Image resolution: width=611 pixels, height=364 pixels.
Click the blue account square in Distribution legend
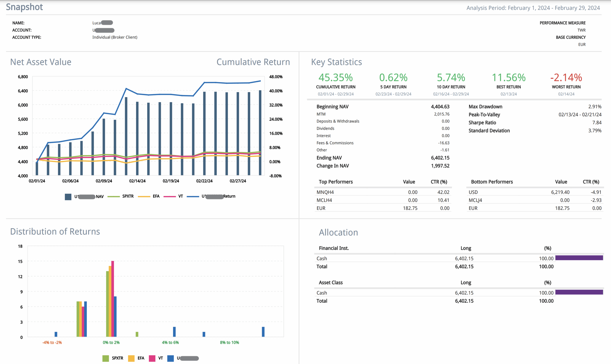171,358
